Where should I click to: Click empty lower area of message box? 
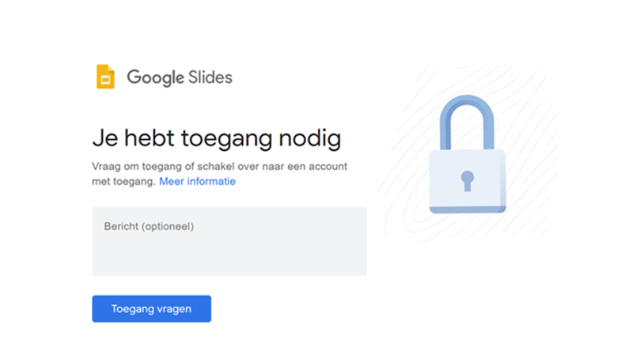[x=229, y=258]
